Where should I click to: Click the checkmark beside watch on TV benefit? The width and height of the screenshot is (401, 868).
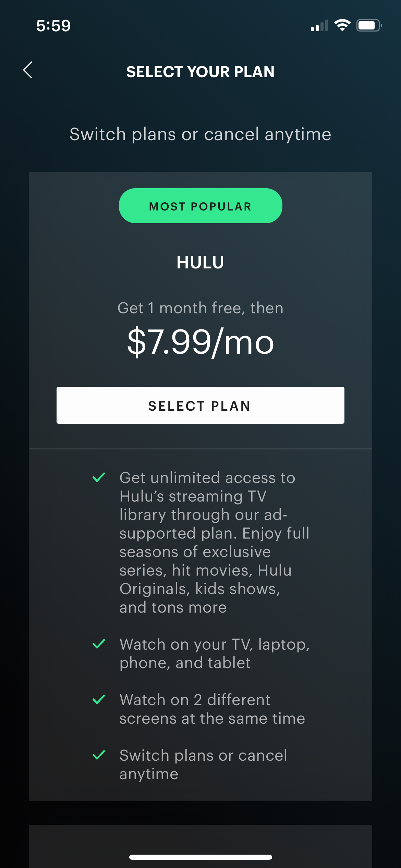pos(98,644)
